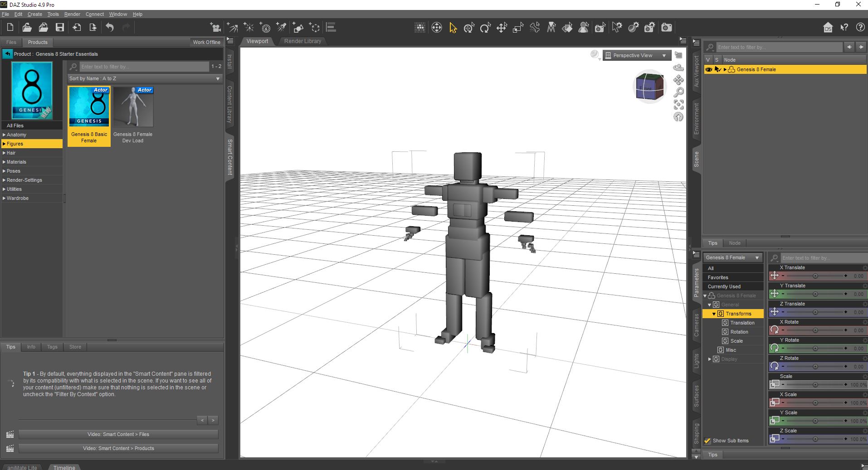Image resolution: width=868 pixels, height=470 pixels.
Task: Create a new distant light
Action: pyautogui.click(x=232, y=28)
